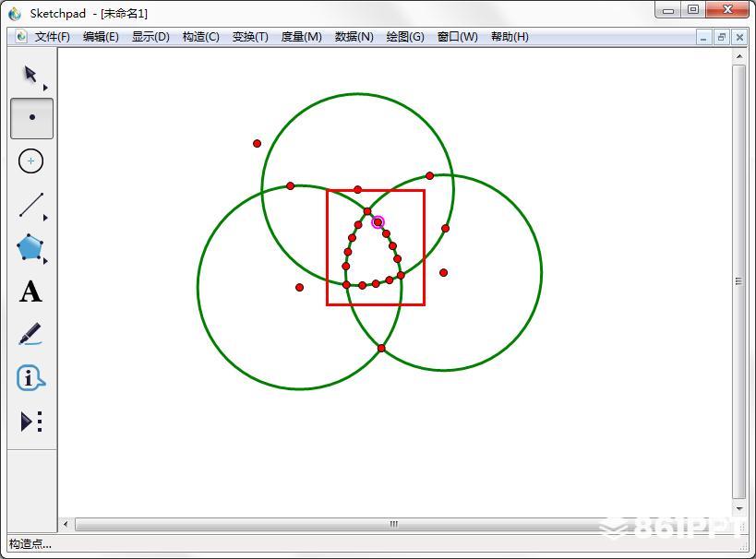
Task: Click the horizontal scrollbar thumb
Action: pos(393,524)
